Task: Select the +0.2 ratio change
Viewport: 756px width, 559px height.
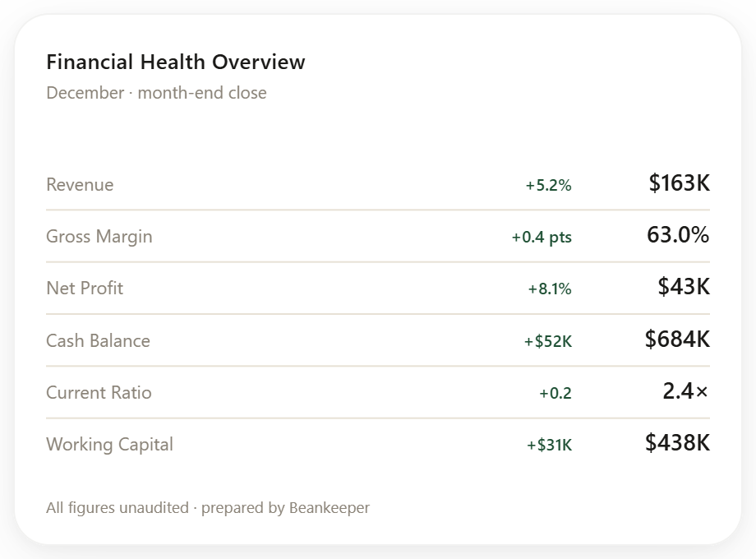Action: coord(555,394)
